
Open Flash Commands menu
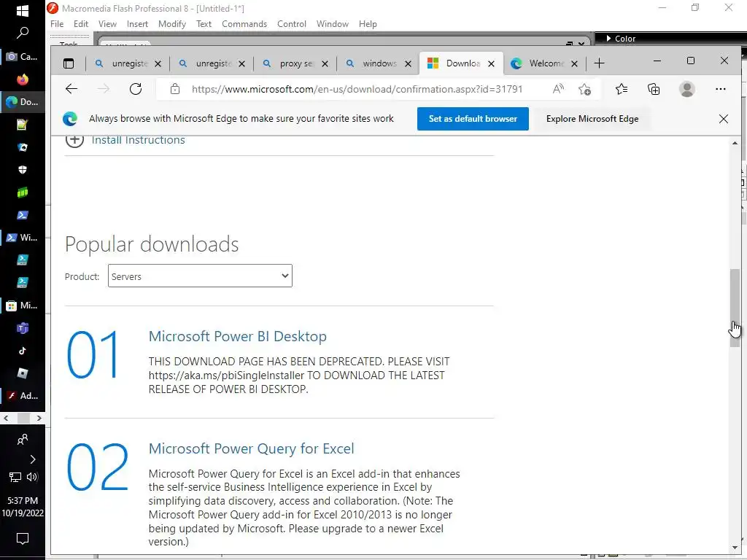[244, 24]
